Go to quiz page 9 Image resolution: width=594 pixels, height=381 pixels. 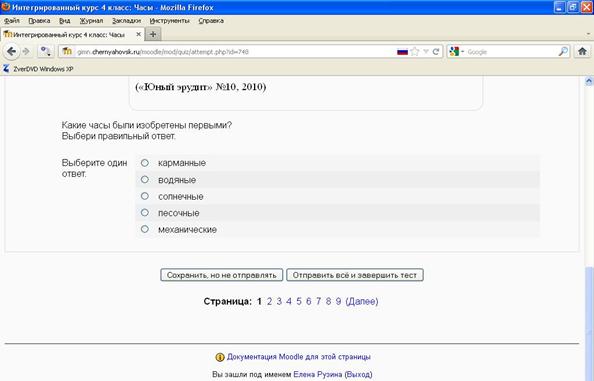tap(338, 301)
